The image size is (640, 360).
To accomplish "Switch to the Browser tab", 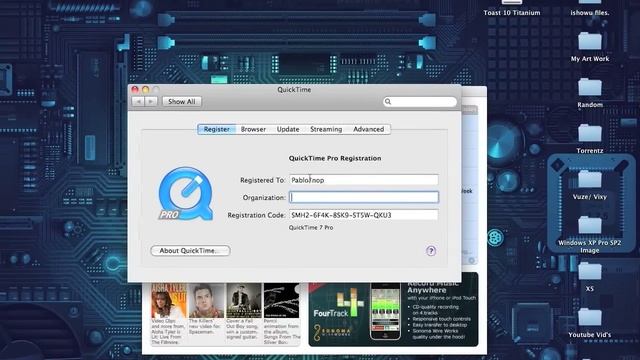I will pyautogui.click(x=253, y=129).
